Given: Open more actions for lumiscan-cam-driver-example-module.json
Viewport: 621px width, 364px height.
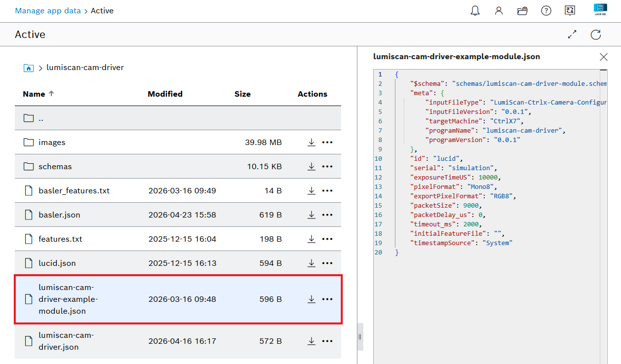Looking at the screenshot, I should click(x=327, y=299).
